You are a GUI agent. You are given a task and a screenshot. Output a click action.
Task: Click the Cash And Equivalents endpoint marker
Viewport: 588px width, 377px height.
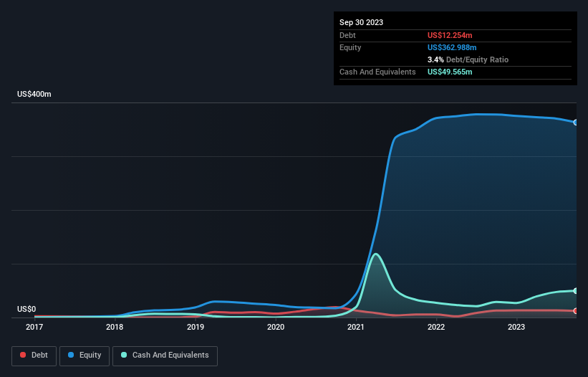[x=576, y=291]
